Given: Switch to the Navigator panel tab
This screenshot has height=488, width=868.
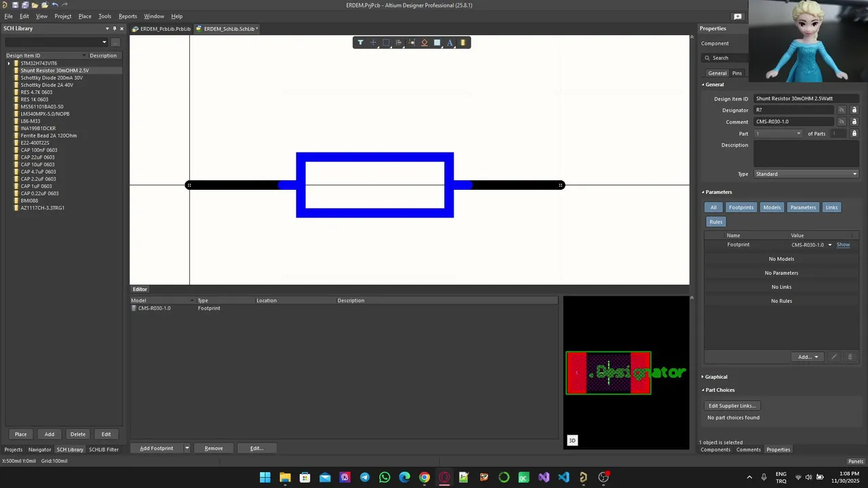Looking at the screenshot, I should click(x=39, y=449).
